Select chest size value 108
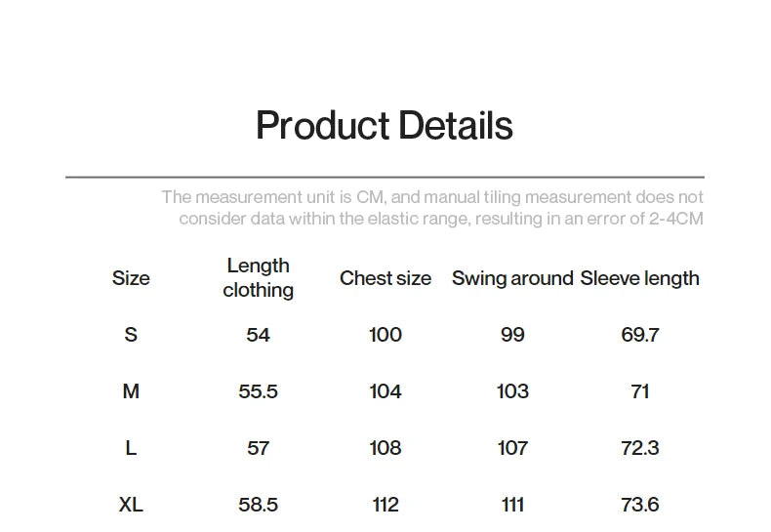Screen dimensions: 771x532 [385, 448]
